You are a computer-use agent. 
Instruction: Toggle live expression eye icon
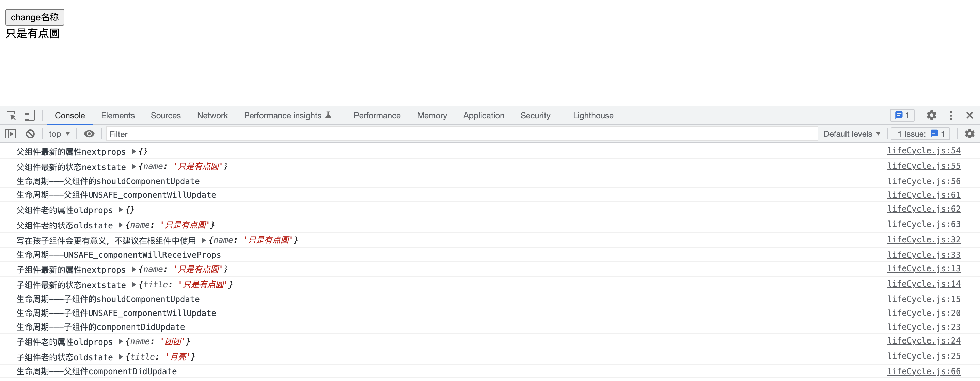[89, 134]
